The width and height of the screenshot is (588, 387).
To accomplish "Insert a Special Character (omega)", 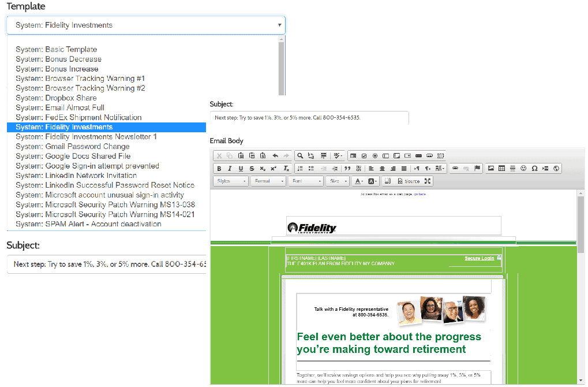I will click(534, 169).
